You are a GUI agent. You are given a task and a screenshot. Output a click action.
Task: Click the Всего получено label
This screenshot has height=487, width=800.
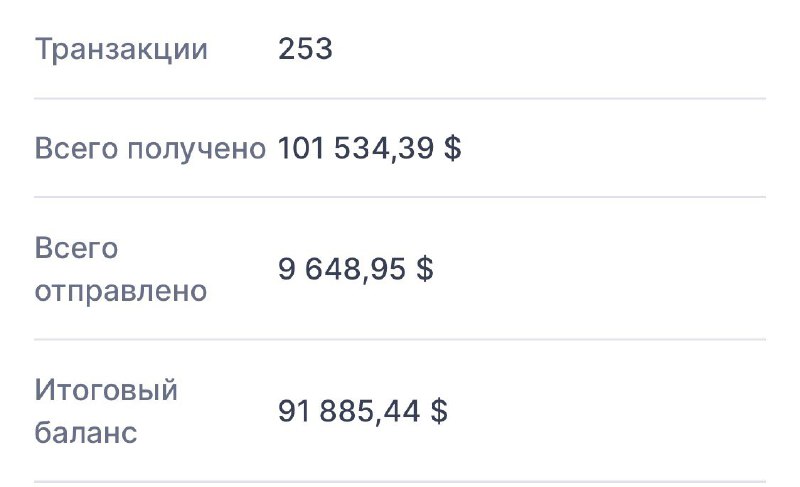150,149
